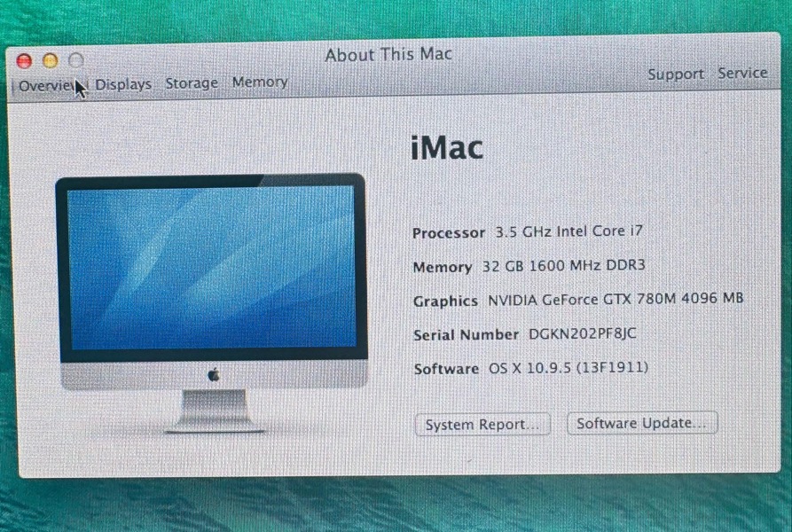792x532 pixels.
Task: Close the About This Mac window
Action: [24, 60]
